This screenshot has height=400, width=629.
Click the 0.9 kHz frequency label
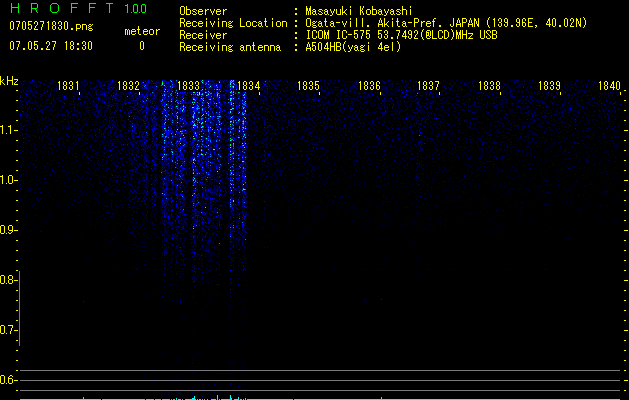click(x=7, y=230)
